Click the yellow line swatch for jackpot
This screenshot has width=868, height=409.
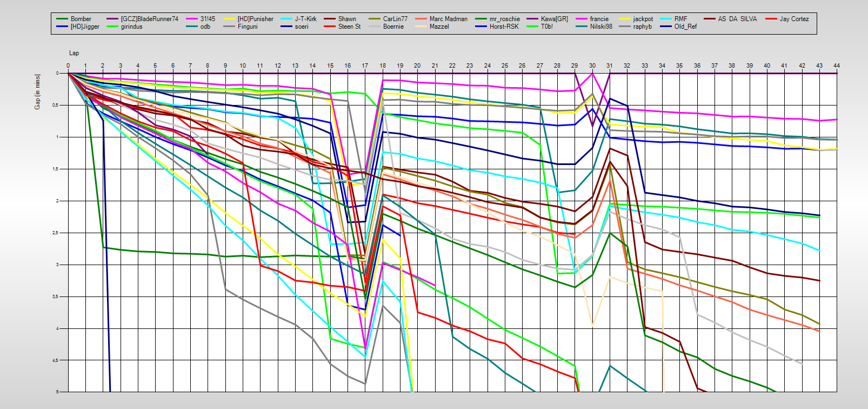tap(625, 19)
